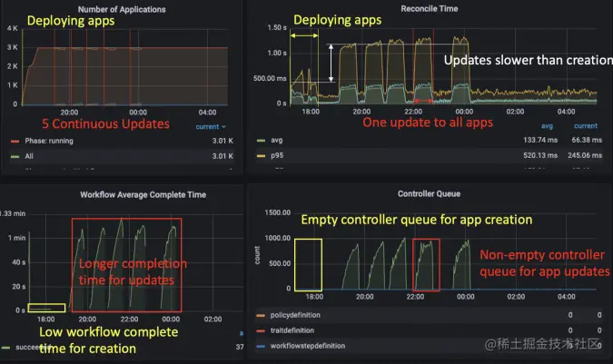This screenshot has height=364, width=613.
Task: Open the Reconcile Time panel title menu
Action: (430, 8)
